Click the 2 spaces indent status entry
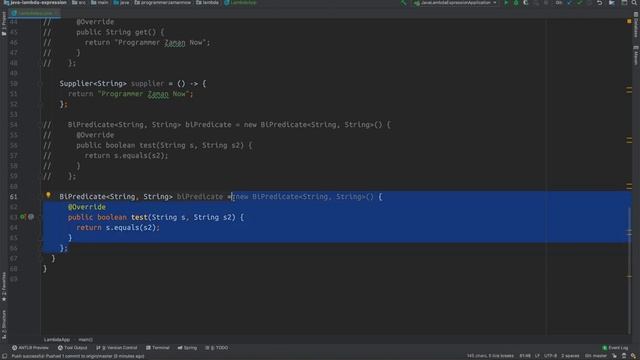This screenshot has height=360, width=640. point(570,356)
